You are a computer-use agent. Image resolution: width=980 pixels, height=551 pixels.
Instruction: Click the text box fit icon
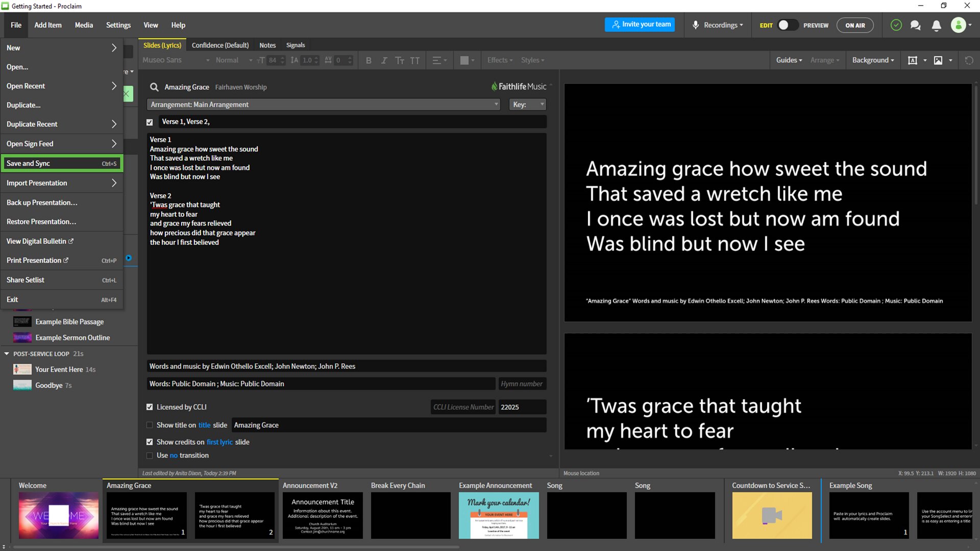pyautogui.click(x=913, y=60)
